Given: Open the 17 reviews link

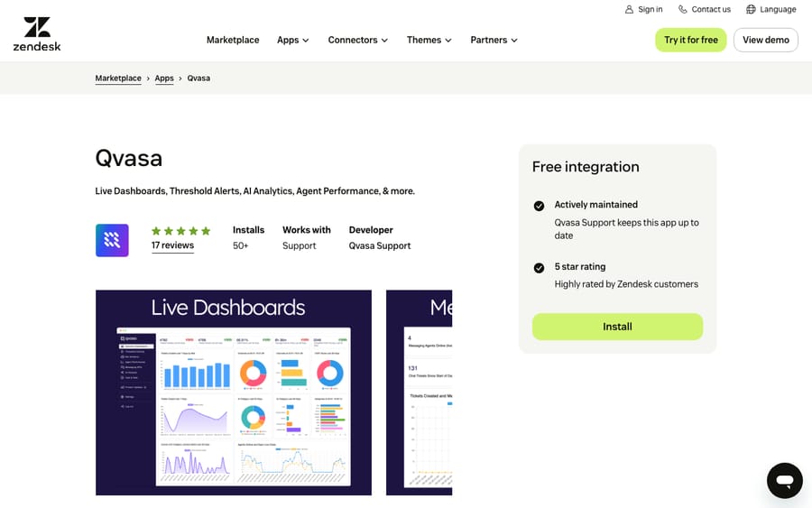Looking at the screenshot, I should click(x=172, y=245).
